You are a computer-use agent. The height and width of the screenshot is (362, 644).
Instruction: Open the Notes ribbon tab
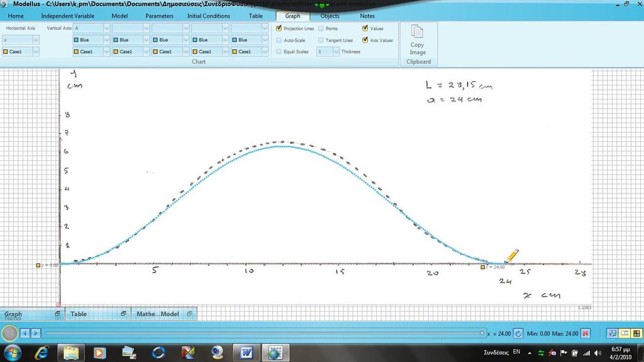click(x=367, y=16)
